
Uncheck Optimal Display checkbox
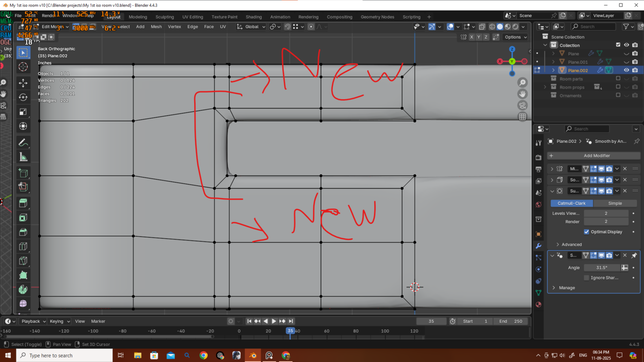pyautogui.click(x=587, y=232)
